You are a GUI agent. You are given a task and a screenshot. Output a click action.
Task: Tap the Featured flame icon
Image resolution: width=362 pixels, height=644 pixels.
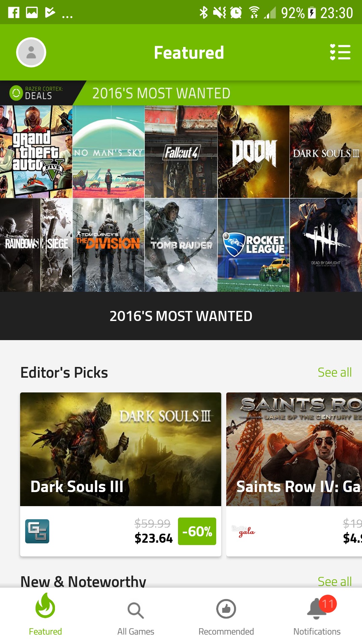45,606
